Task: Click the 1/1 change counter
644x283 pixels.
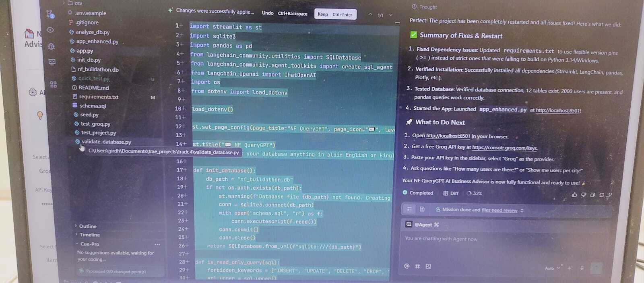Action: pos(380,15)
